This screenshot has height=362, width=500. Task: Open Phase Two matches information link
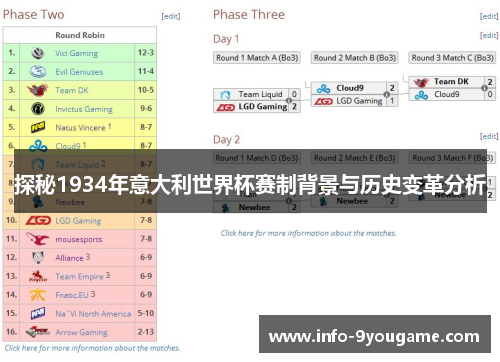coord(92,348)
